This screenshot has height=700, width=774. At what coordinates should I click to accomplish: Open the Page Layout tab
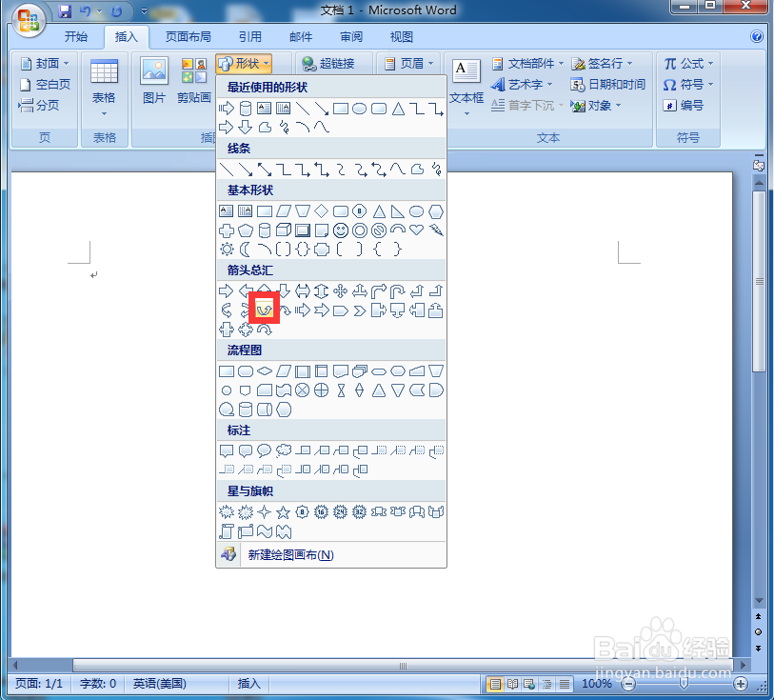189,36
